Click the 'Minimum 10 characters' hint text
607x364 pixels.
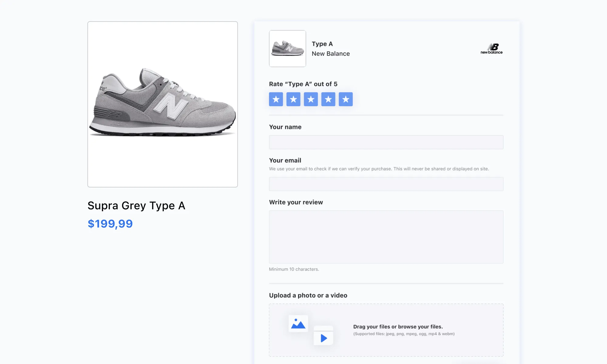tap(294, 269)
